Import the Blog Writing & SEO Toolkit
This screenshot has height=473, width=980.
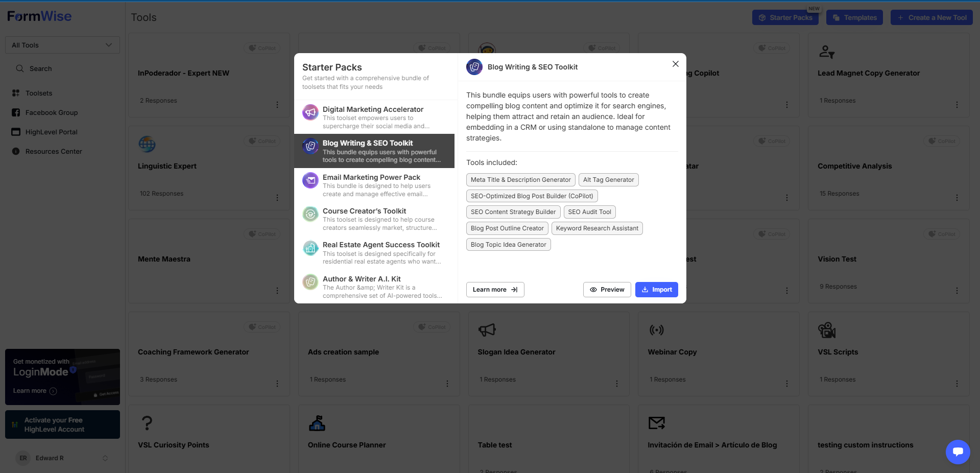click(x=656, y=290)
